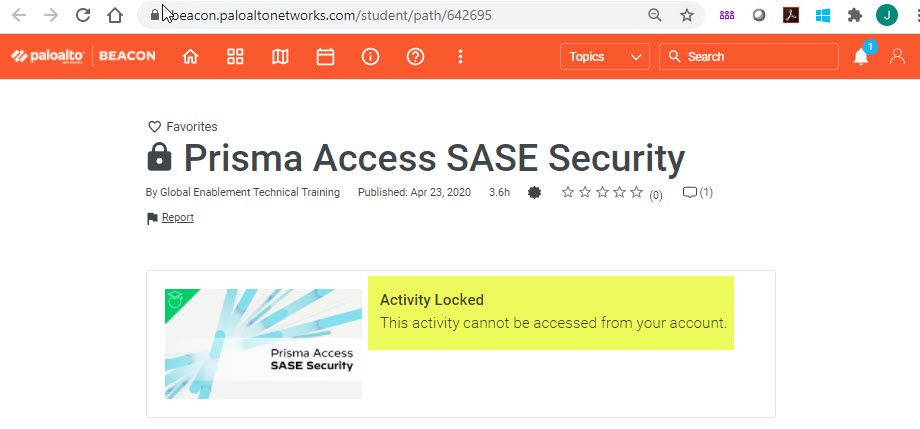Open the calendar icon
Image resolution: width=920 pixels, height=429 pixels.
pyautogui.click(x=325, y=57)
